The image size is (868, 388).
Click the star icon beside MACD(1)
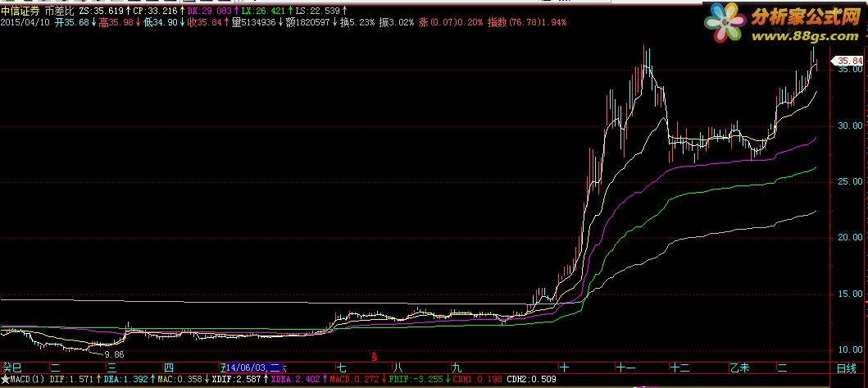click(x=4, y=380)
